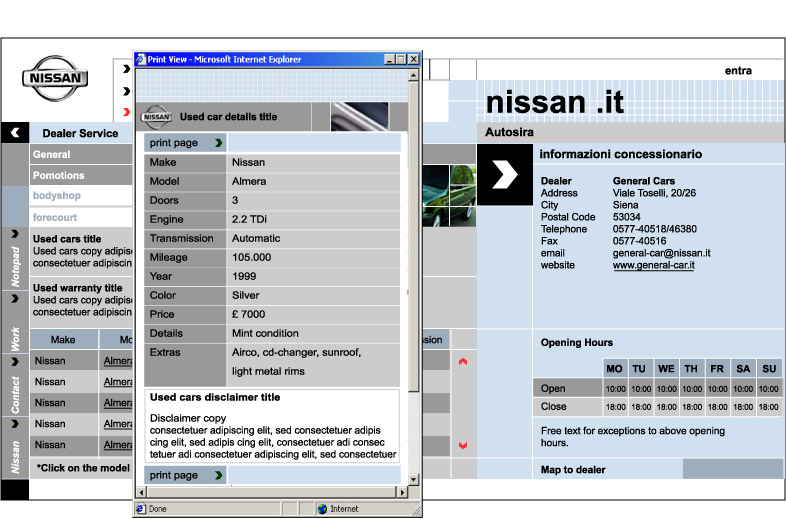
Task: Click the Dealer Service heading
Action: [x=80, y=133]
